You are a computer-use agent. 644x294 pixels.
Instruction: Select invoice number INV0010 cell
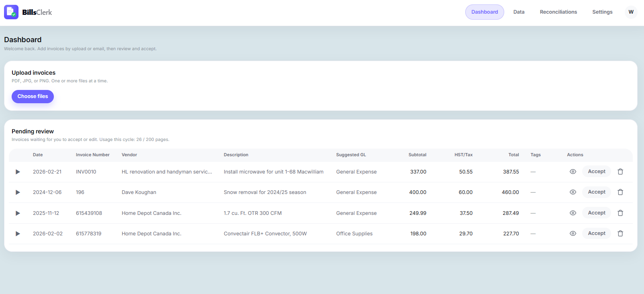[x=86, y=172]
